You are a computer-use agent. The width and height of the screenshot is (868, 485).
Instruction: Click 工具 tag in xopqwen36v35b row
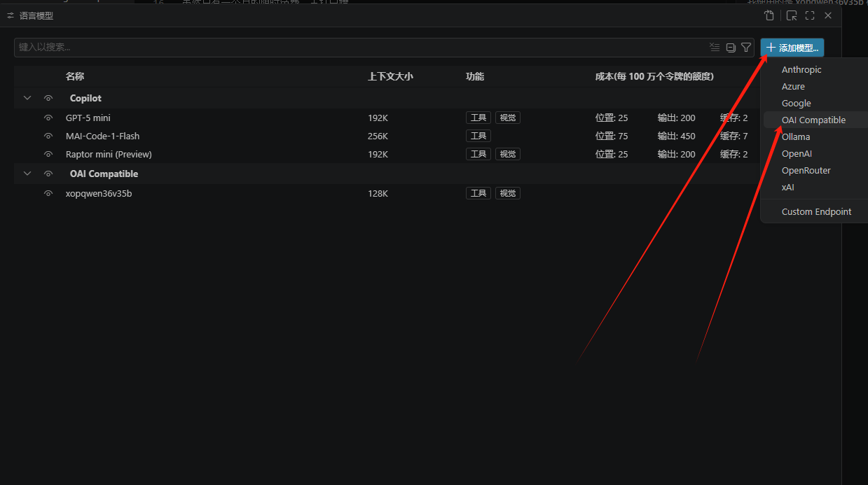[478, 194]
